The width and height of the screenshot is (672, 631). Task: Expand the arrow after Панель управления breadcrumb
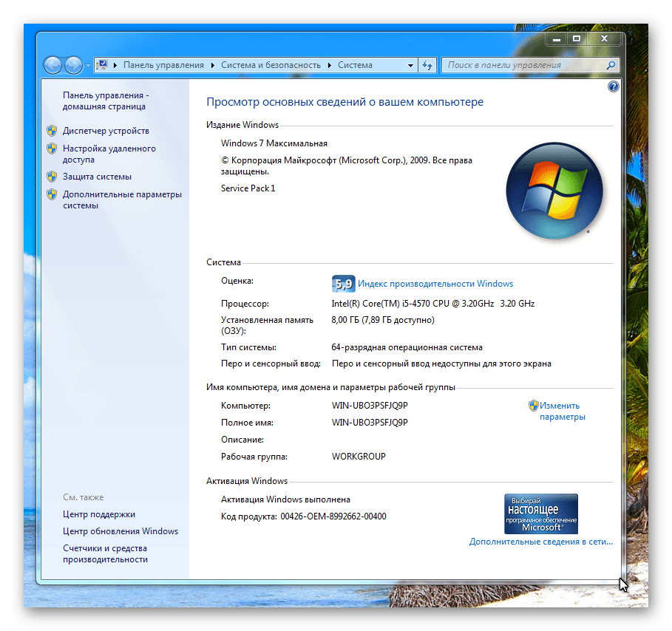point(213,65)
